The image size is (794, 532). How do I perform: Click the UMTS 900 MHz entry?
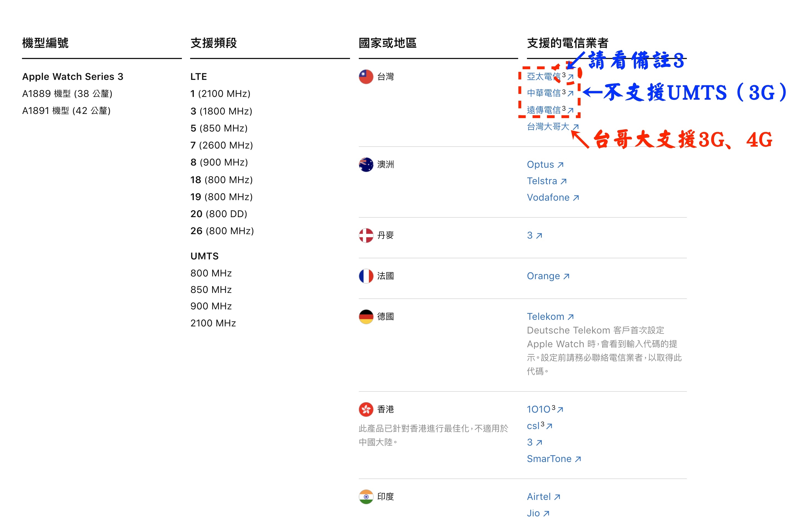pos(211,306)
